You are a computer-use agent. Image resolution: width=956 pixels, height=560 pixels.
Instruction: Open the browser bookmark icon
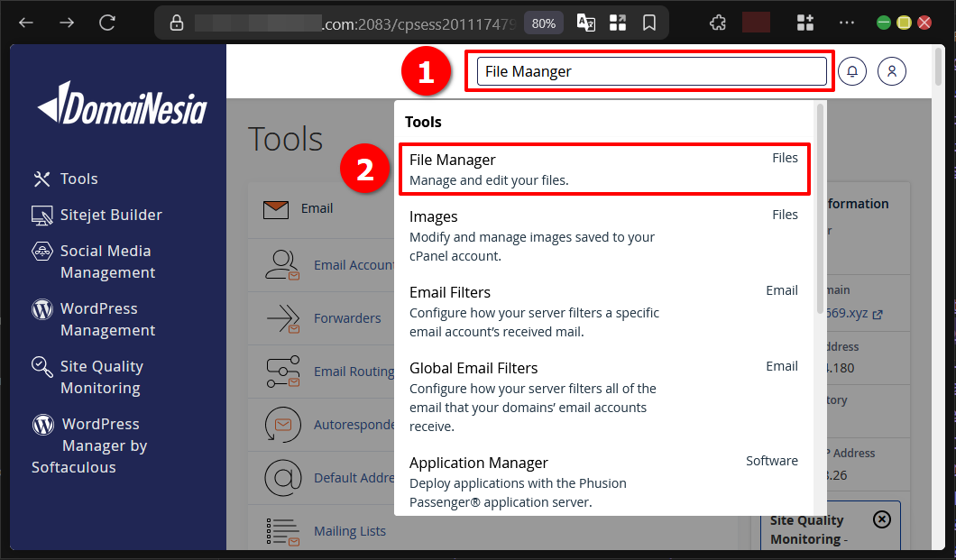(649, 22)
